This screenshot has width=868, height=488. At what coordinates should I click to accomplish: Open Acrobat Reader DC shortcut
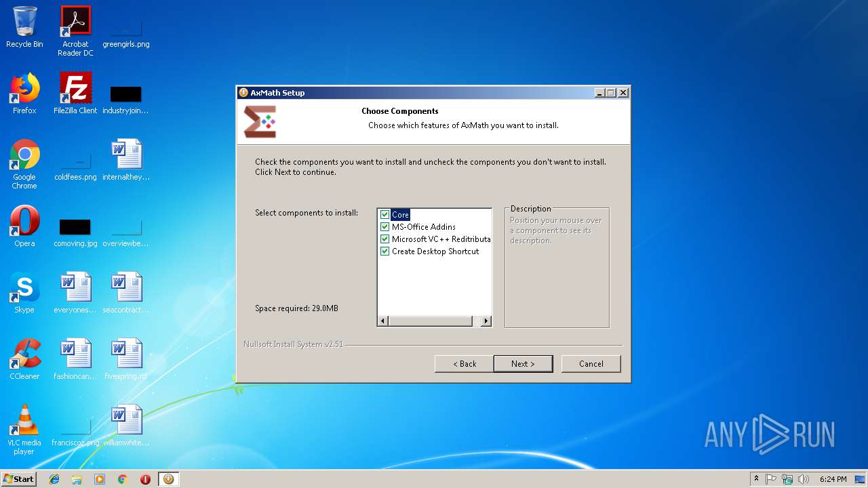point(75,30)
